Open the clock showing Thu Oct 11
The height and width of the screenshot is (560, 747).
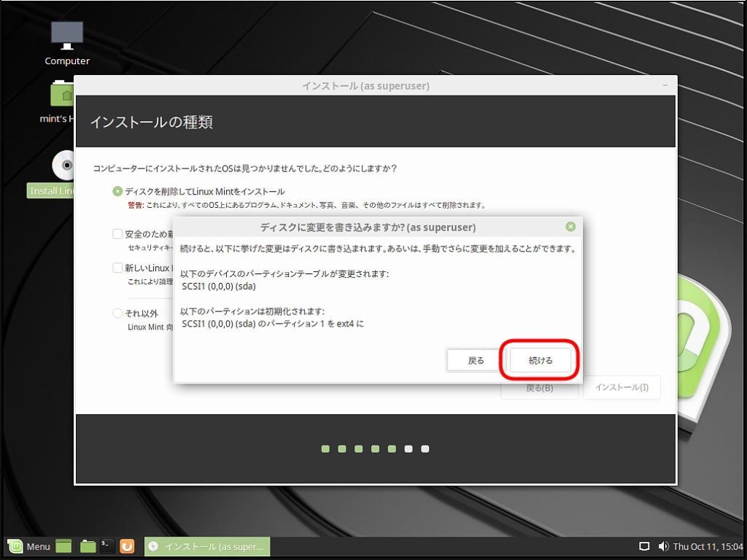pyautogui.click(x=708, y=546)
